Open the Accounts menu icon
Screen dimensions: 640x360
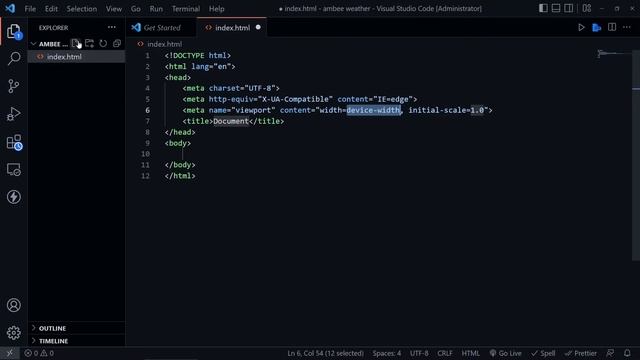click(x=14, y=305)
